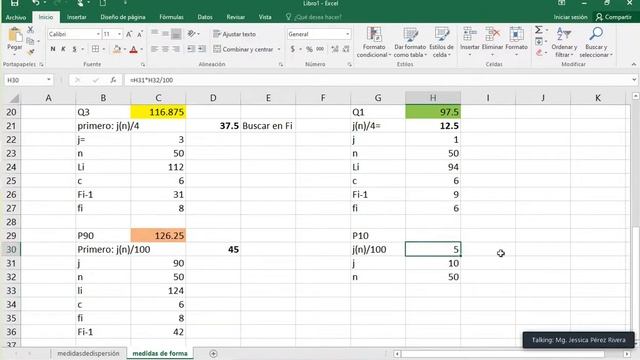Click the increase indent icon
Screen dimensions: 640x360
coord(202,49)
